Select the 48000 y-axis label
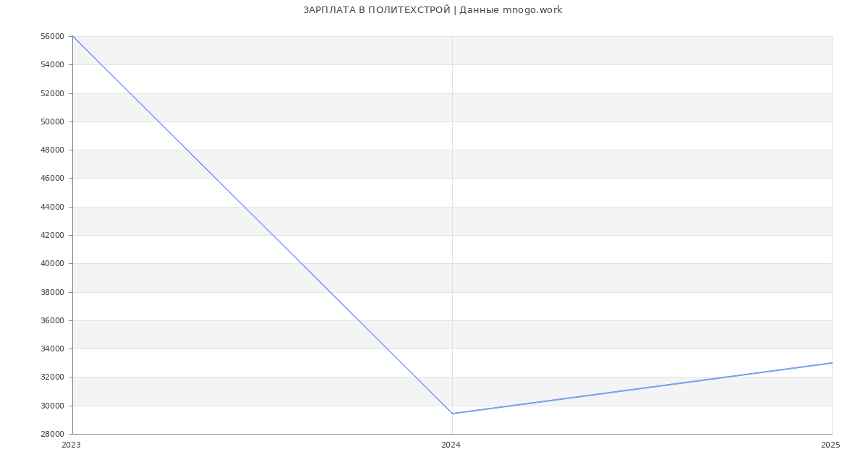This screenshot has height=470, width=868. point(54,150)
